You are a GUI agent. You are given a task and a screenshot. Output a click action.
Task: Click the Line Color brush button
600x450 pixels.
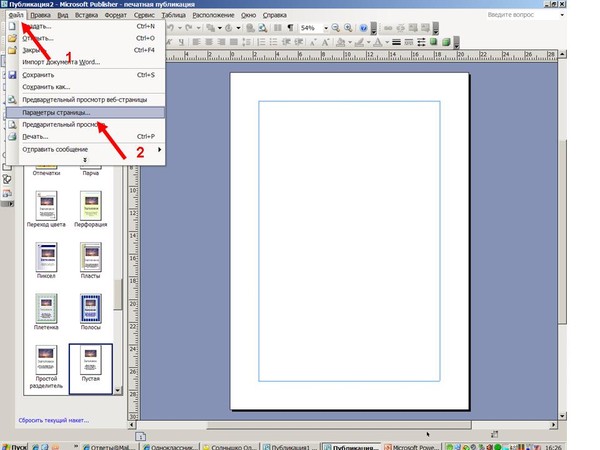(x=359, y=42)
